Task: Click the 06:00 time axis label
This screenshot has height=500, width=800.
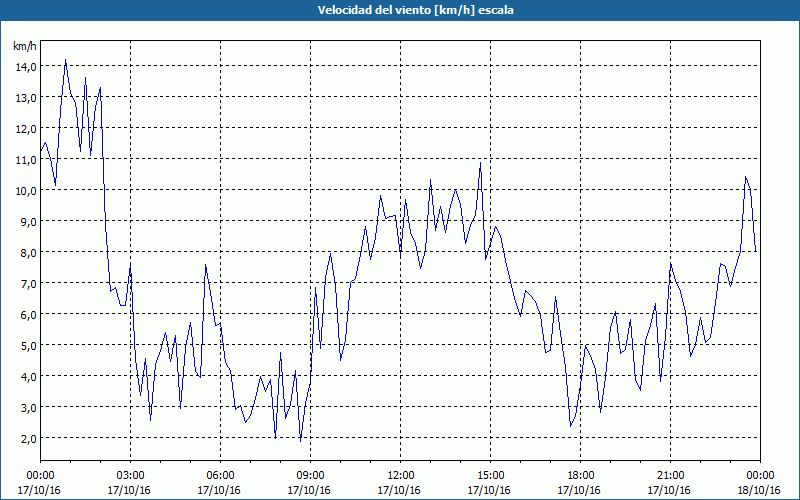Action: pyautogui.click(x=220, y=476)
